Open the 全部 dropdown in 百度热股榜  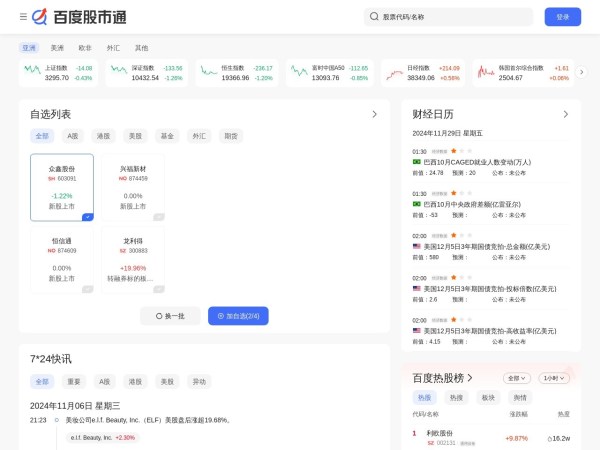(x=516, y=378)
